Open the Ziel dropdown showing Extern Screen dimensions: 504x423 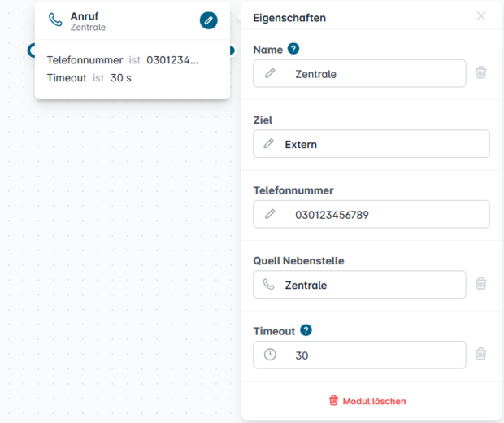click(x=371, y=144)
